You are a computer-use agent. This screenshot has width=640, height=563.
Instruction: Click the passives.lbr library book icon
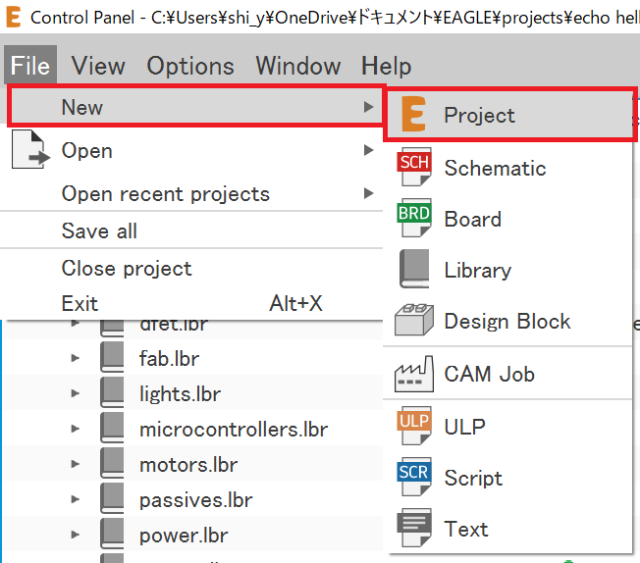pyautogui.click(x=112, y=498)
